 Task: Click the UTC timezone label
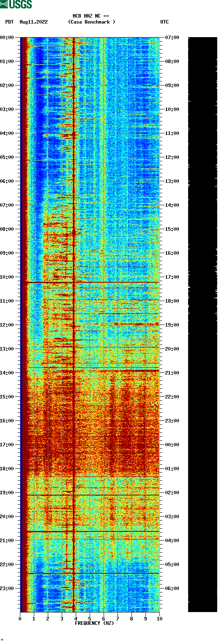[165, 22]
